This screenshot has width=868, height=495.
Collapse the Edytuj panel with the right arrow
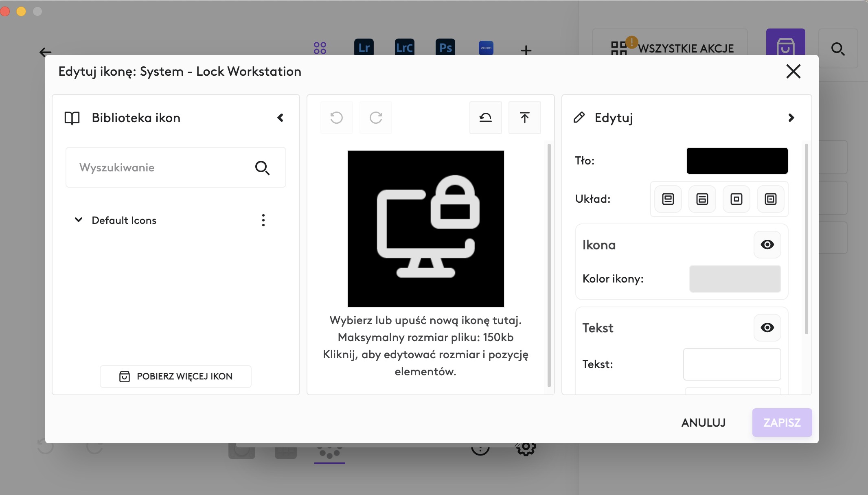point(791,118)
